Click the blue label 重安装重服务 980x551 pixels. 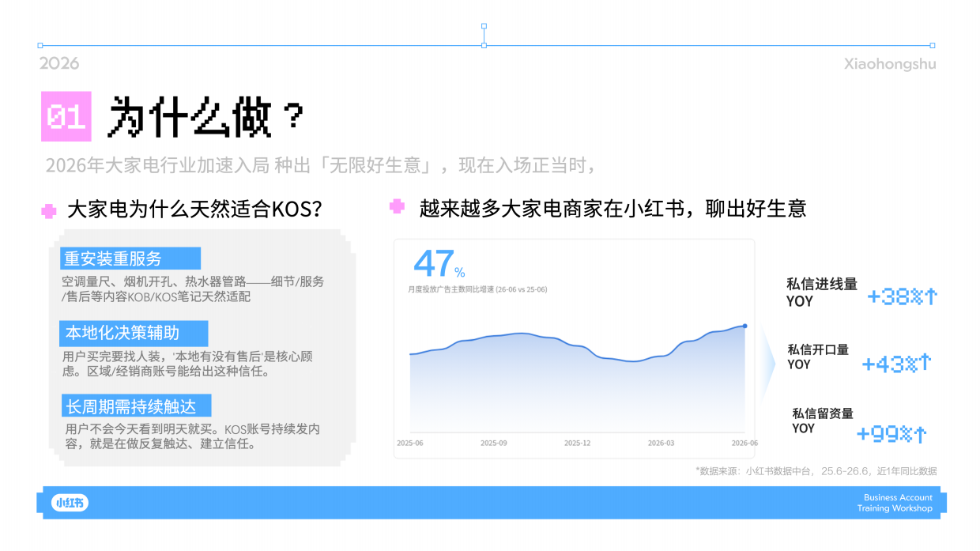(x=130, y=259)
